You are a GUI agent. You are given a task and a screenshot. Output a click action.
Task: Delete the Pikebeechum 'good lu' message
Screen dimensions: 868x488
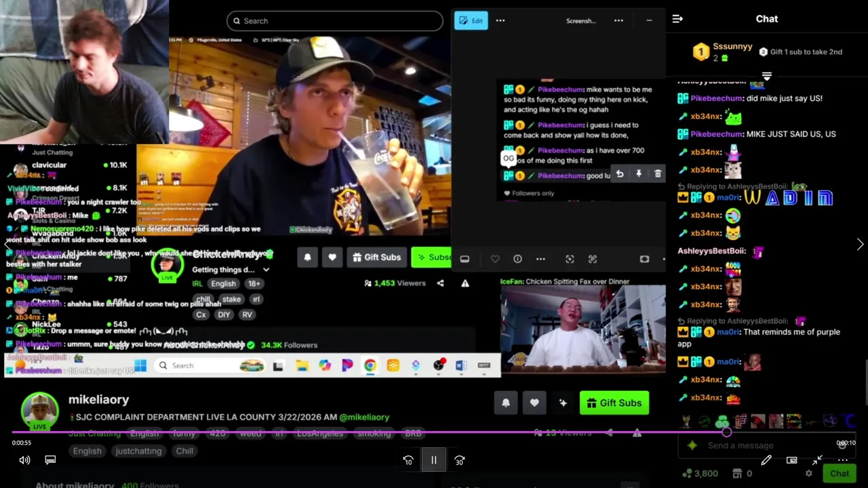(x=658, y=174)
